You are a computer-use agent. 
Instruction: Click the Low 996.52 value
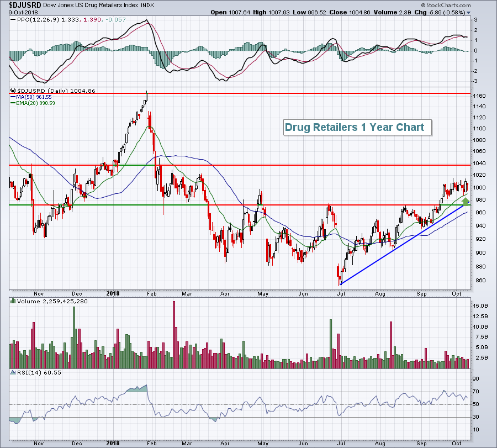pyautogui.click(x=309, y=12)
